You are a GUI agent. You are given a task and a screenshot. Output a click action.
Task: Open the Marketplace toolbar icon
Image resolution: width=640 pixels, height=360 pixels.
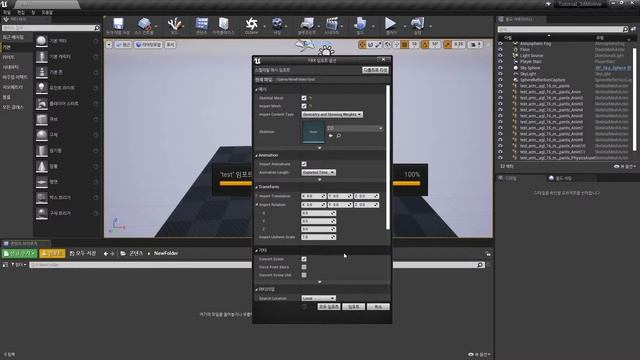223,24
